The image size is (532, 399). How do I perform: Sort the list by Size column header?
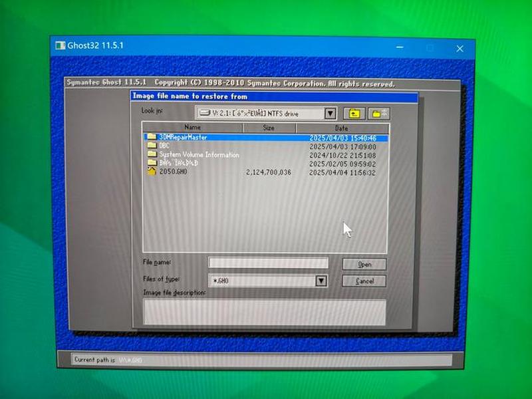[x=269, y=128]
